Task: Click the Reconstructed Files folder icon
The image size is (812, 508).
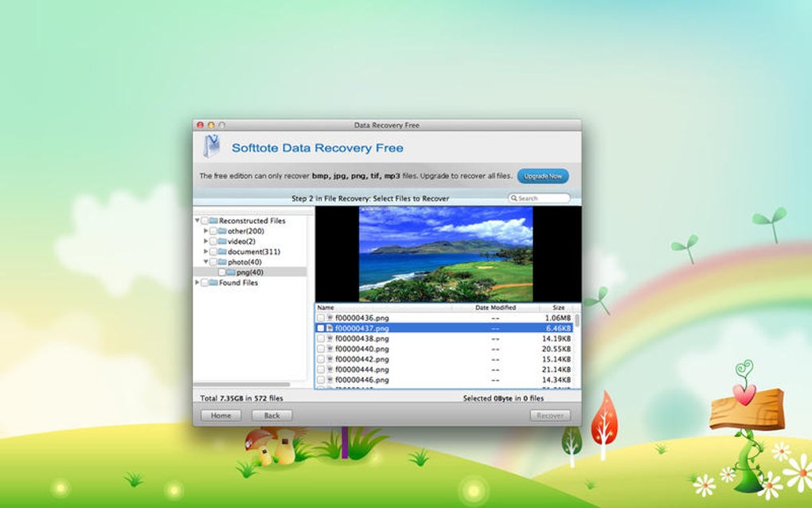Action: pyautogui.click(x=213, y=221)
